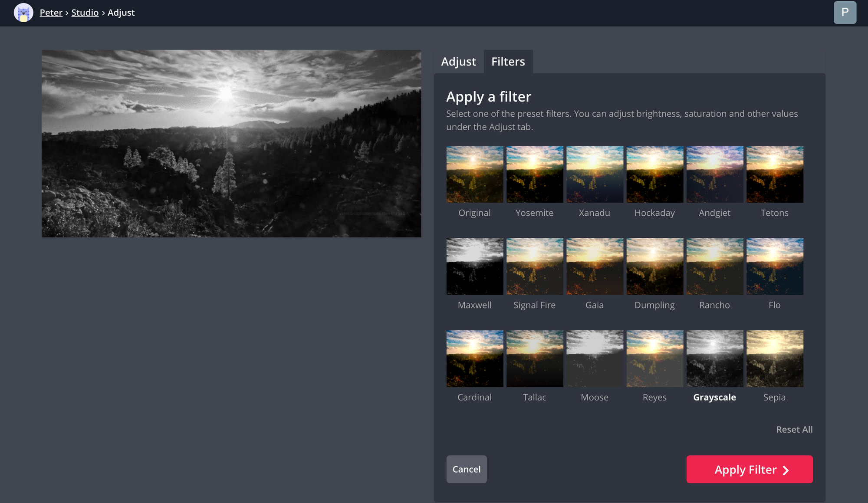
Task: Open the P user profile avatar
Action: coord(845,13)
